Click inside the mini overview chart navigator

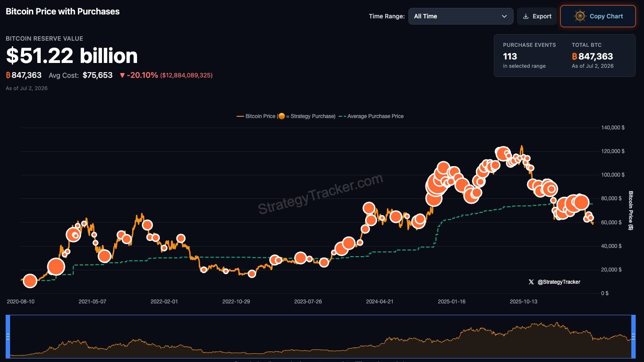click(x=320, y=337)
